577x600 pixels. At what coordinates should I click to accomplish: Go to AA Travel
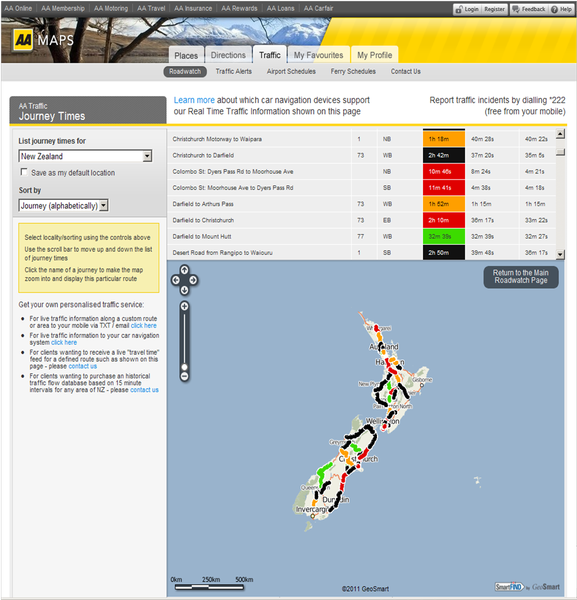(151, 8)
